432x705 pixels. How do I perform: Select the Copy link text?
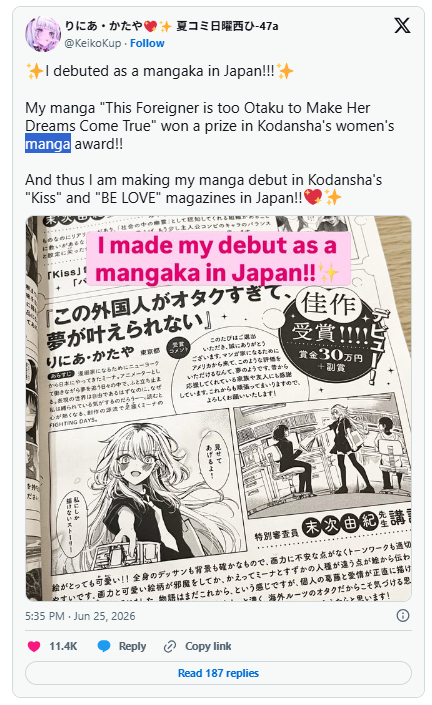click(x=208, y=646)
